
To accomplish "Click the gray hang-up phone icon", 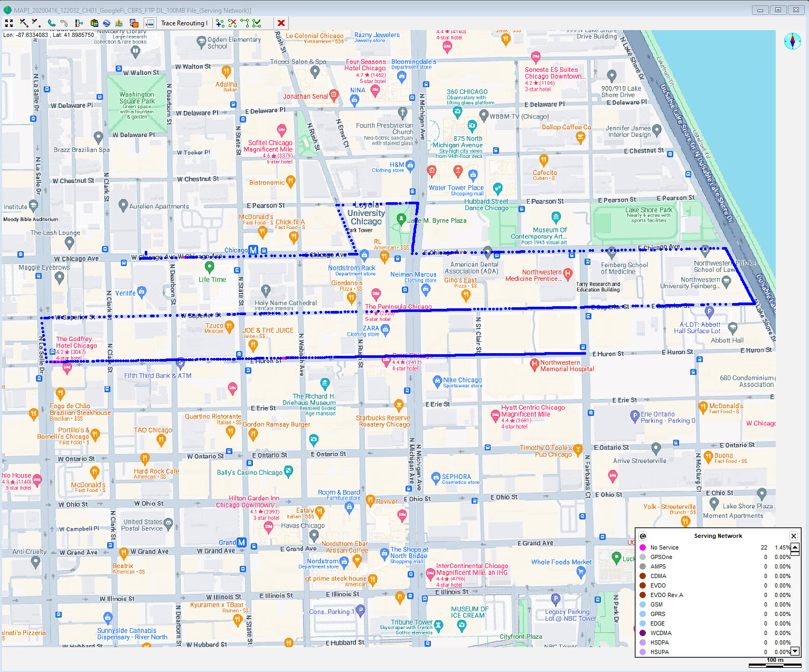I will 64,23.
